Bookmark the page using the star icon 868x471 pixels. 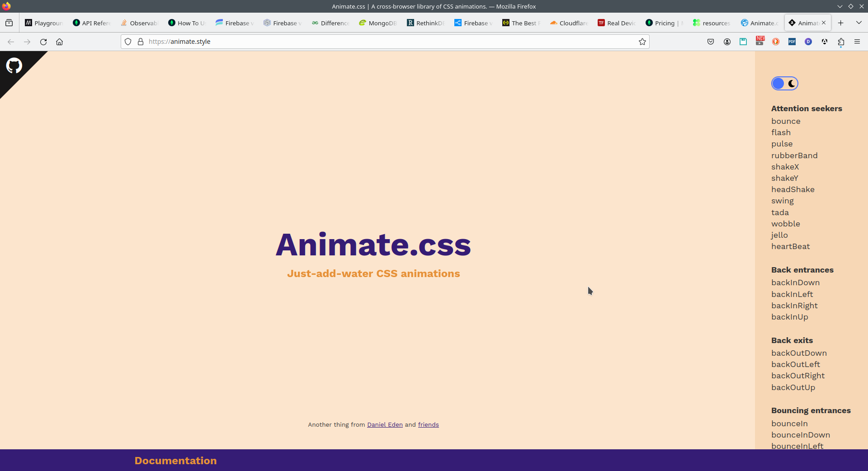[x=642, y=42]
